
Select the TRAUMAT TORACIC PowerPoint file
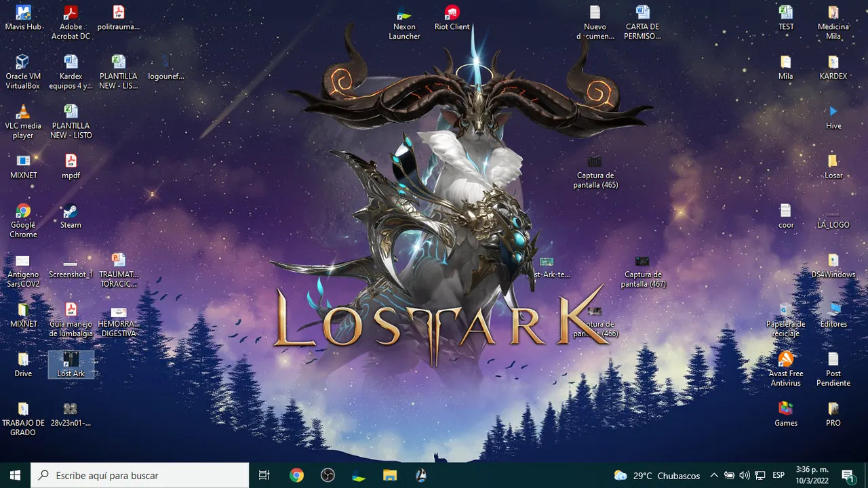coord(118,270)
